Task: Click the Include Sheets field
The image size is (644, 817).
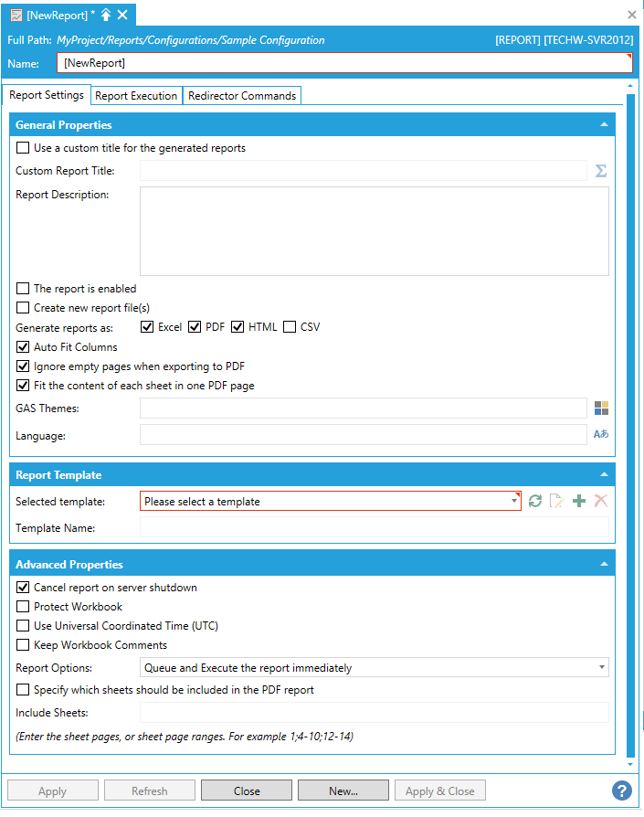Action: click(375, 712)
